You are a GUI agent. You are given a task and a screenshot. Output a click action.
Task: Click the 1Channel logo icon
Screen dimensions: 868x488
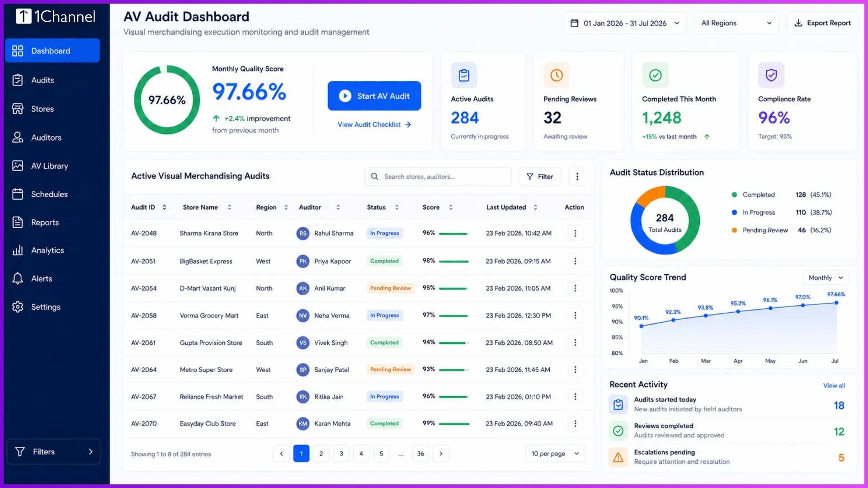point(24,16)
